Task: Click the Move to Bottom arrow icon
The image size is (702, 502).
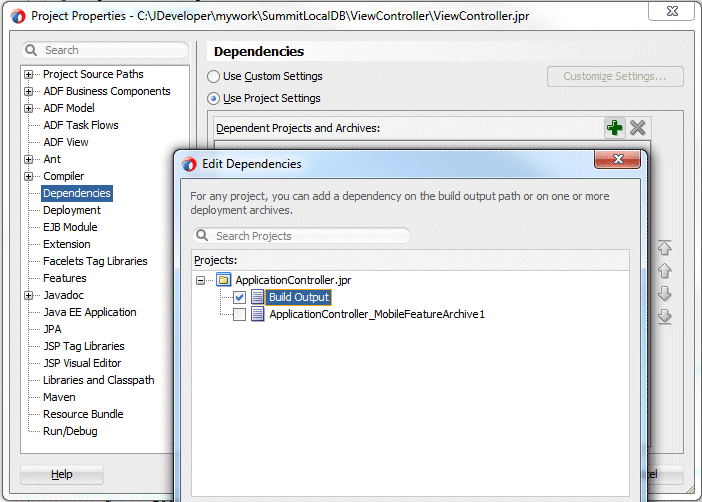Action: [x=664, y=317]
